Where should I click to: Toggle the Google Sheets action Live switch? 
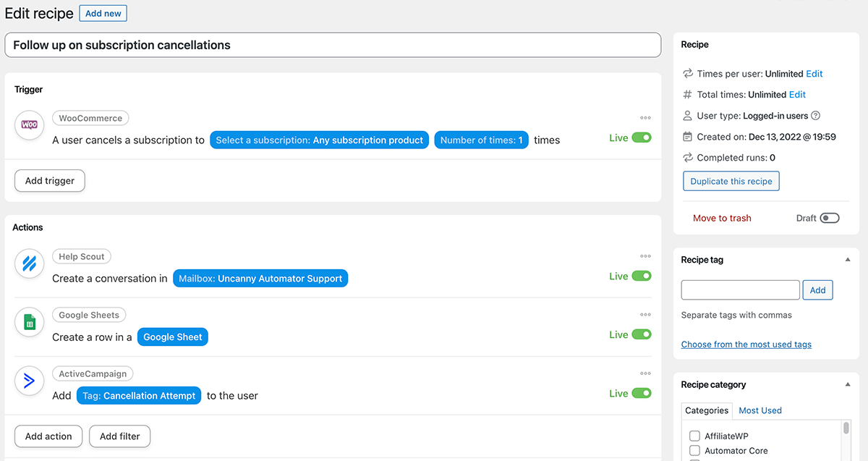pos(642,334)
